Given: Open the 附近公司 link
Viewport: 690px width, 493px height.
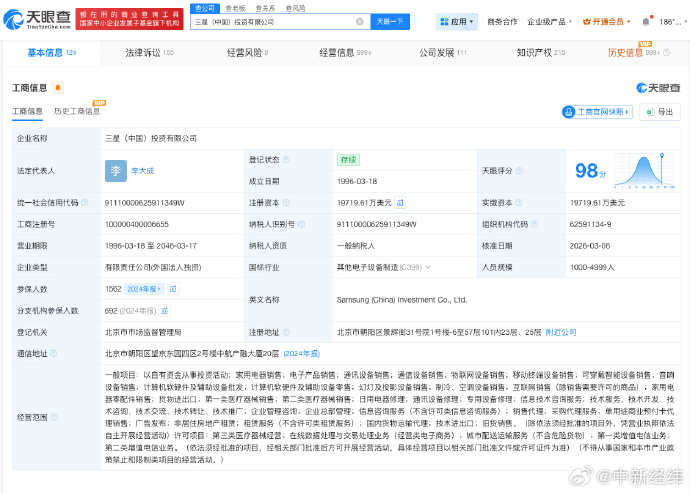Looking at the screenshot, I should click(561, 332).
